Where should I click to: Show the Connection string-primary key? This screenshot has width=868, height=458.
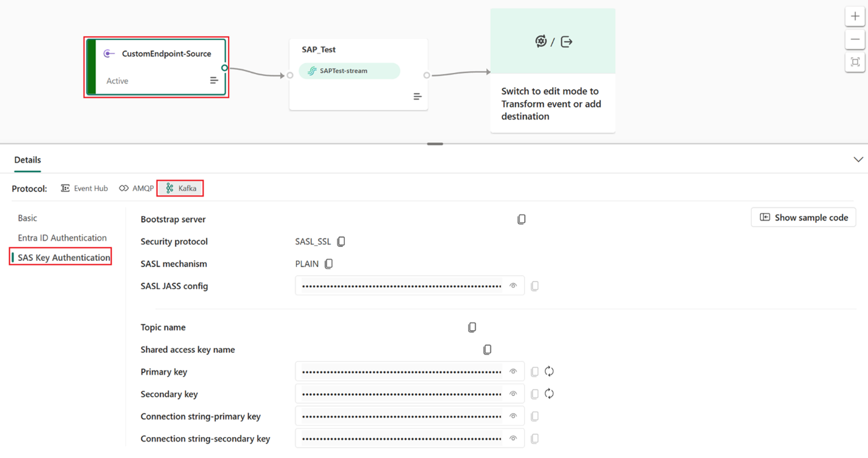(x=513, y=416)
